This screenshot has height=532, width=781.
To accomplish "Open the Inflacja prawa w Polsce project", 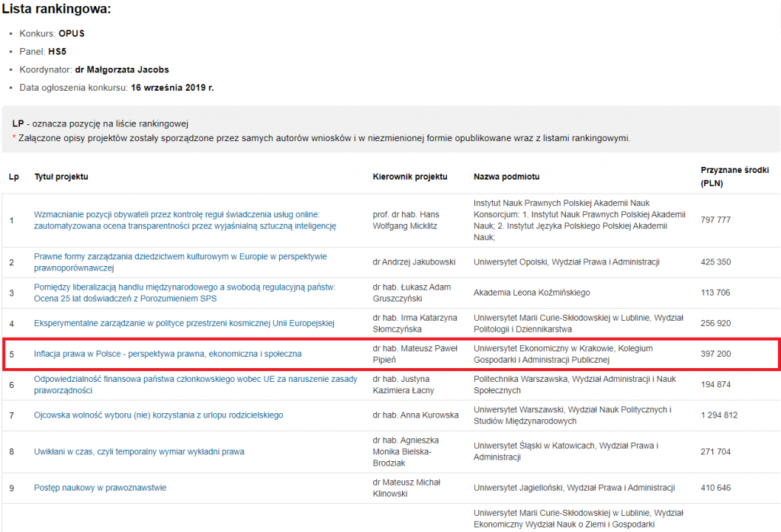I will 168,354.
